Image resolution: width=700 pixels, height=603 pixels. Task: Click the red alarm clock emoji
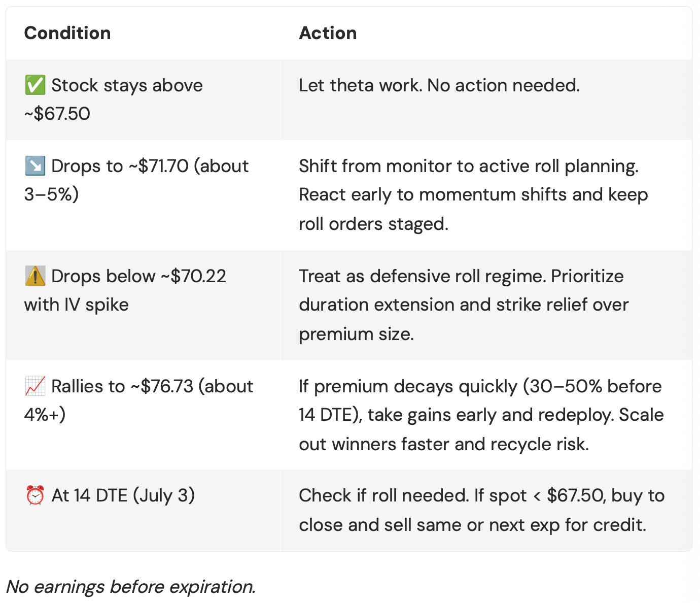click(35, 495)
